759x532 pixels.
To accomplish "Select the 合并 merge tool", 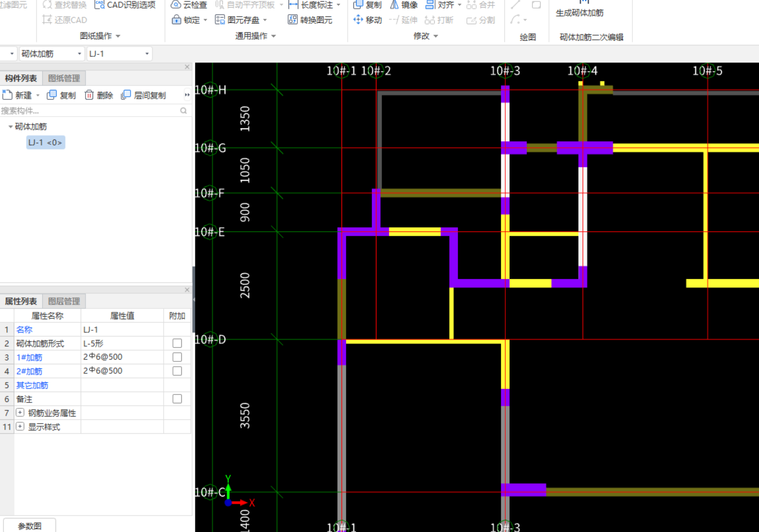I will point(481,5).
